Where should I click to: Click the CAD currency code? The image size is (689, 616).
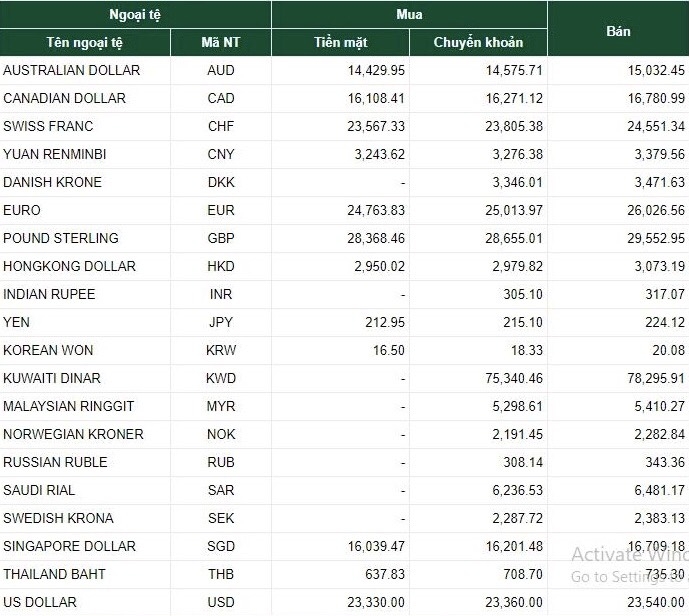coord(221,98)
